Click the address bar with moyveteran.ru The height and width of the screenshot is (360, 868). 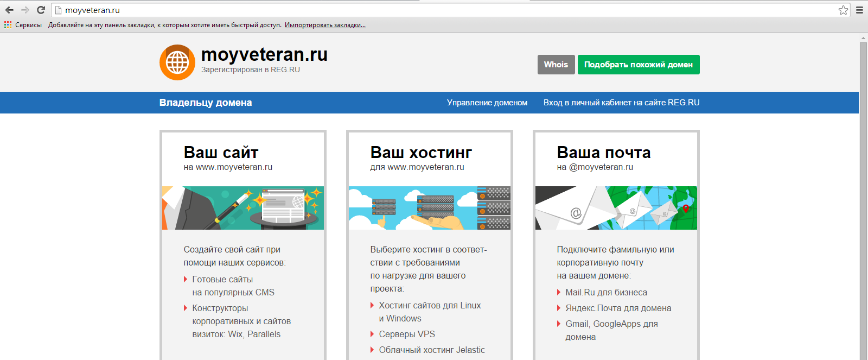pos(450,10)
